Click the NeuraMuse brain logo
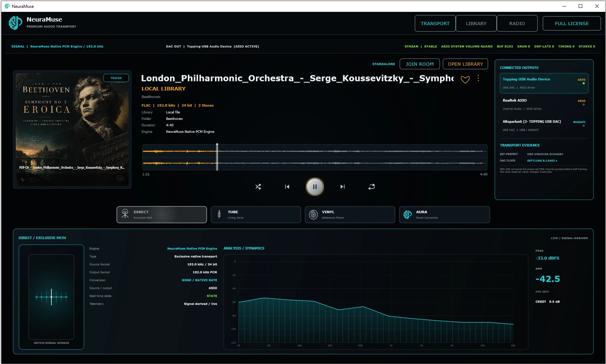This screenshot has height=364, width=606. pyautogui.click(x=15, y=23)
